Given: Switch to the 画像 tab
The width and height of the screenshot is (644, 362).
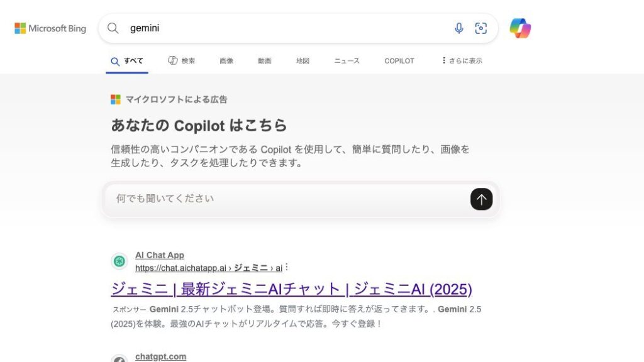Looking at the screenshot, I should click(226, 61).
